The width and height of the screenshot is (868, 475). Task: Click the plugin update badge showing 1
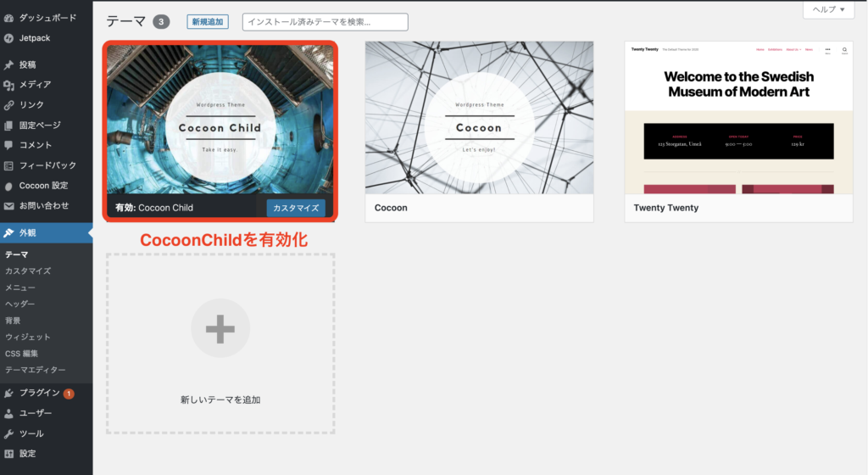point(69,394)
